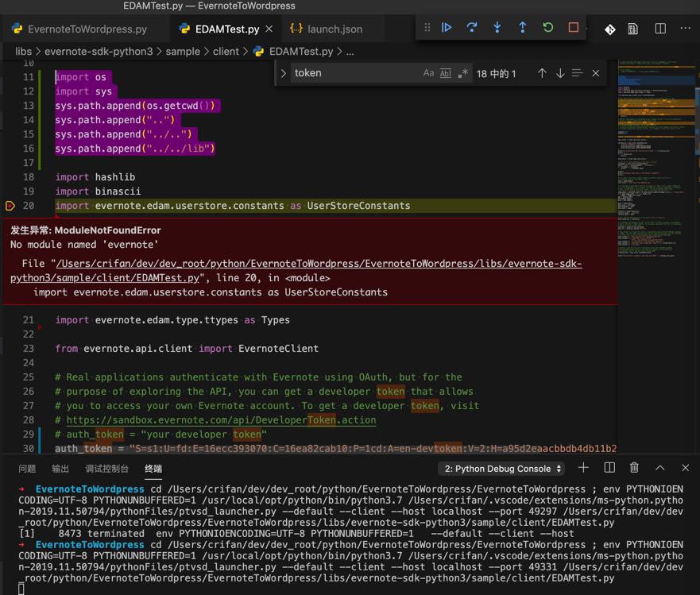700x595 pixels.
Task: Toggle Use Regular Expression in find
Action: 462,73
